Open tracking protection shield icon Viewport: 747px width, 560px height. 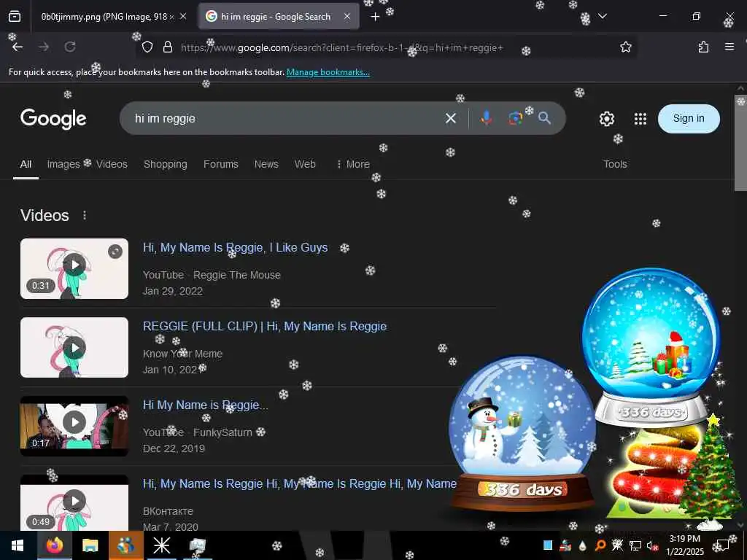coord(147,47)
